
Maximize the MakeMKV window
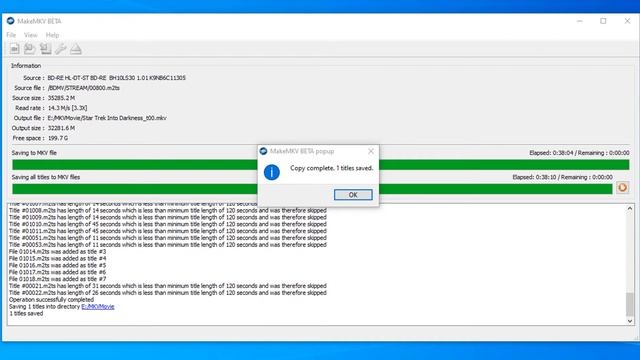tap(603, 21)
